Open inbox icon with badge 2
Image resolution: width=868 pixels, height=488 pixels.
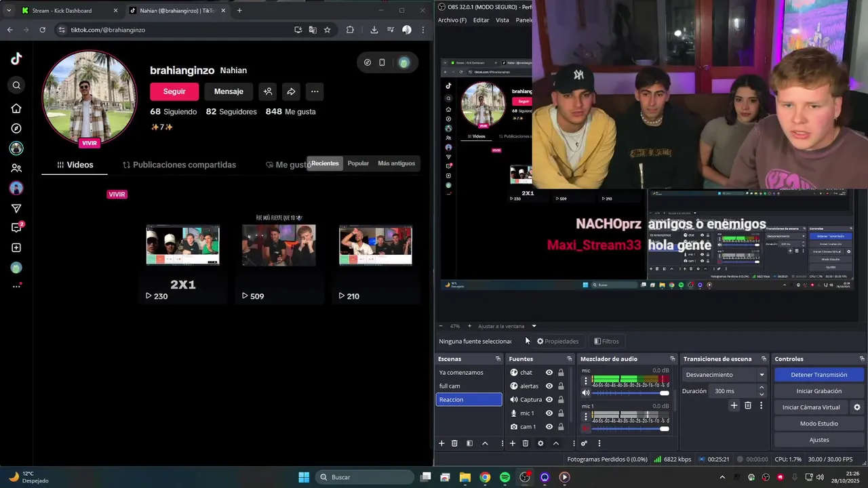click(x=16, y=228)
